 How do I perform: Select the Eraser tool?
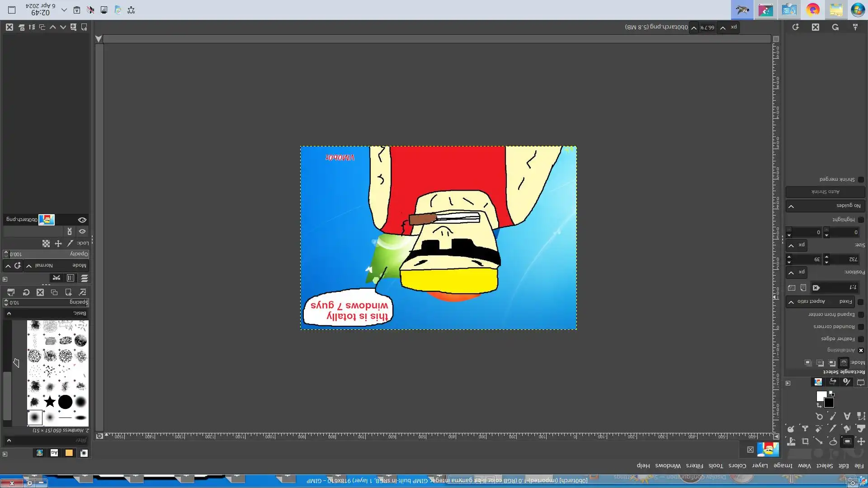point(819,428)
